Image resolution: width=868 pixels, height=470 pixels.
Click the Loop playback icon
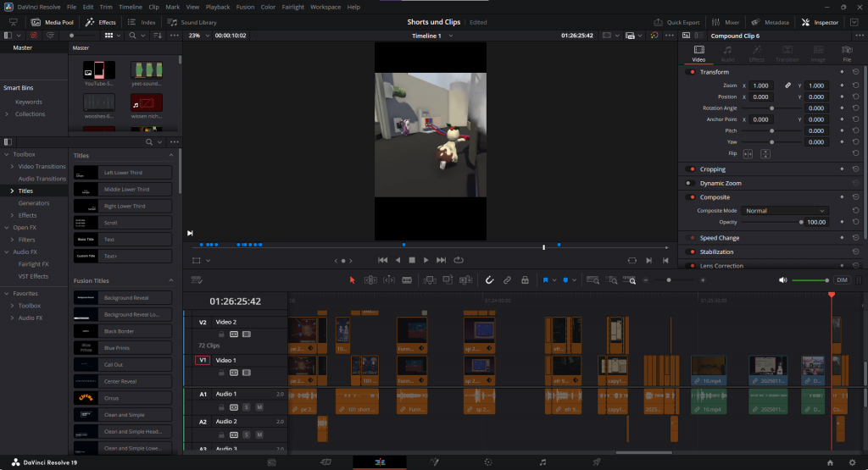point(459,260)
